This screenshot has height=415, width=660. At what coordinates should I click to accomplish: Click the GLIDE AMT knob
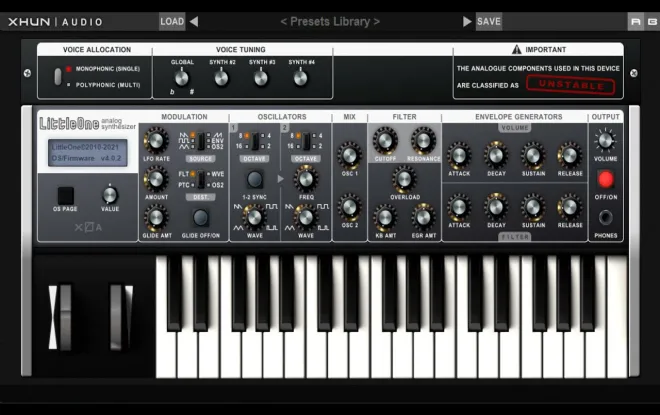click(x=156, y=218)
